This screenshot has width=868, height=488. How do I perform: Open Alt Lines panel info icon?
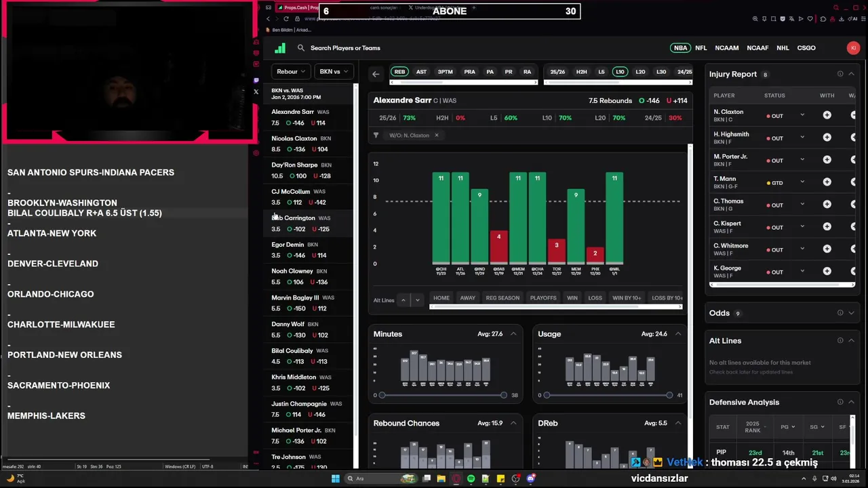point(840,340)
